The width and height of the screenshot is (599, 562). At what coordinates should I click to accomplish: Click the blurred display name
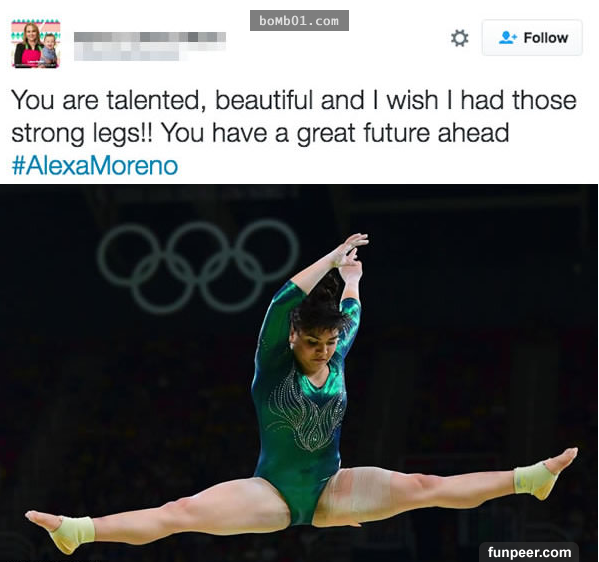coord(150,37)
